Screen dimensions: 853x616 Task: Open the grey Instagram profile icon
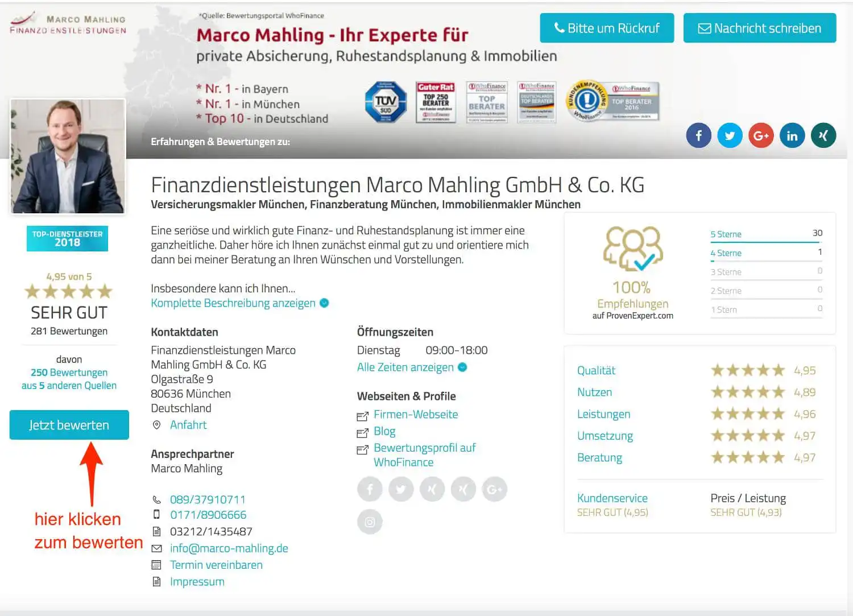coord(370,522)
